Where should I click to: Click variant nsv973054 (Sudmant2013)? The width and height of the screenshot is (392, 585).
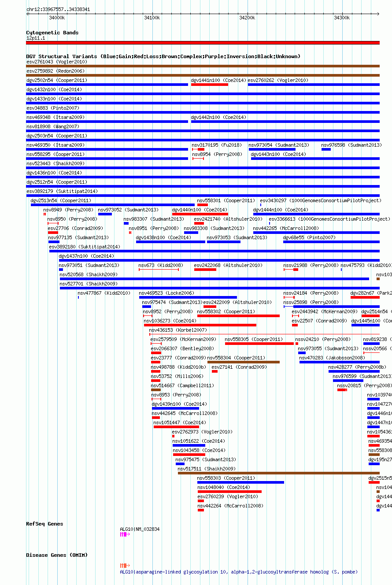[279, 145]
